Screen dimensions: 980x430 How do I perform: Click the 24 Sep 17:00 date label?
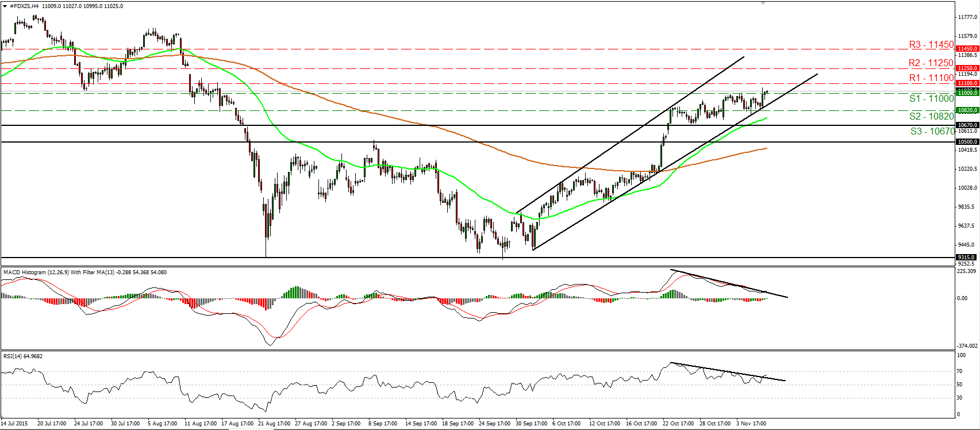[x=494, y=424]
